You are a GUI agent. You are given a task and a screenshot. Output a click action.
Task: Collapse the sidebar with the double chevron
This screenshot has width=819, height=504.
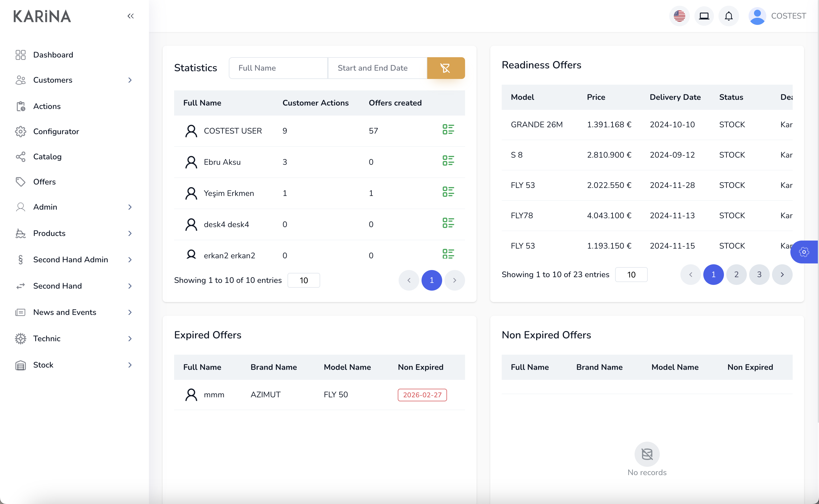(131, 16)
